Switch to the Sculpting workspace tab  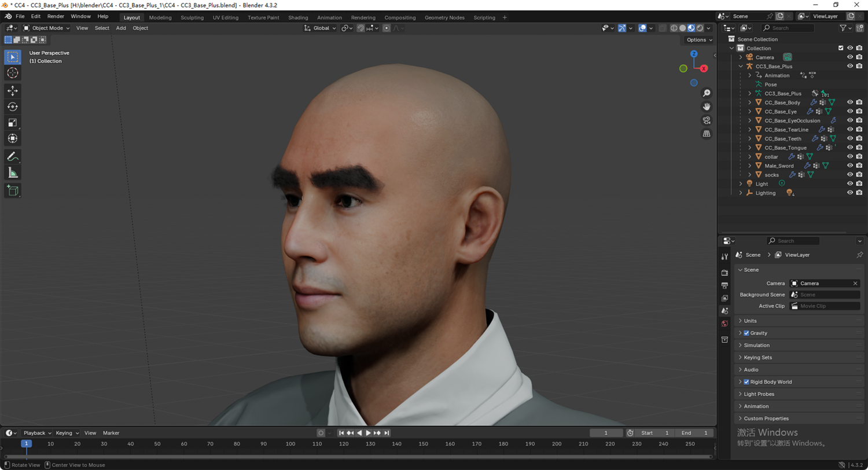[x=192, y=17]
